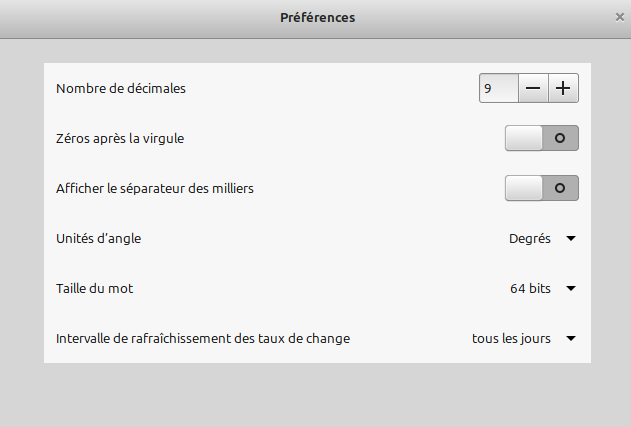Decrease decimals with the minus button
This screenshot has height=427, width=631.
(x=533, y=89)
